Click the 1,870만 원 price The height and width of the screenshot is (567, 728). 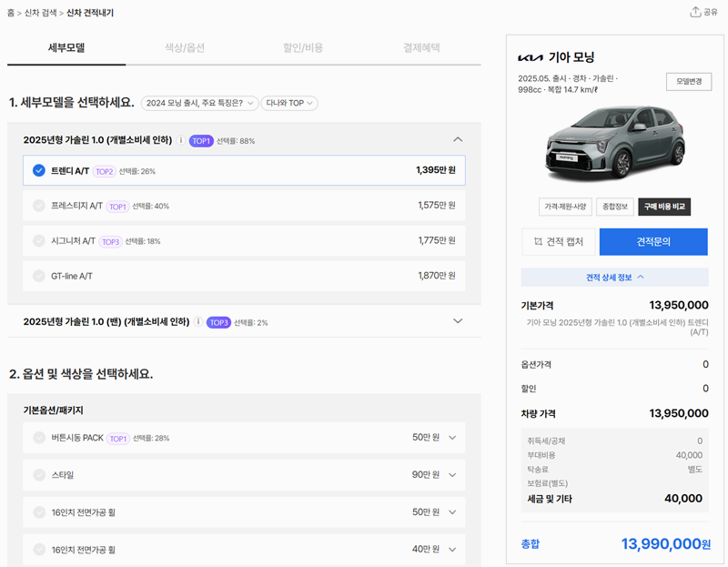pos(437,276)
